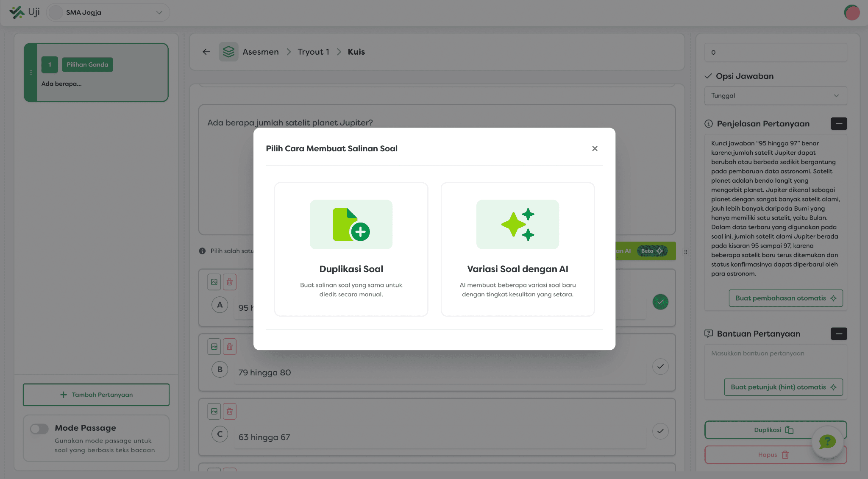Click the dotted drag handle right of AI button

coord(685,252)
